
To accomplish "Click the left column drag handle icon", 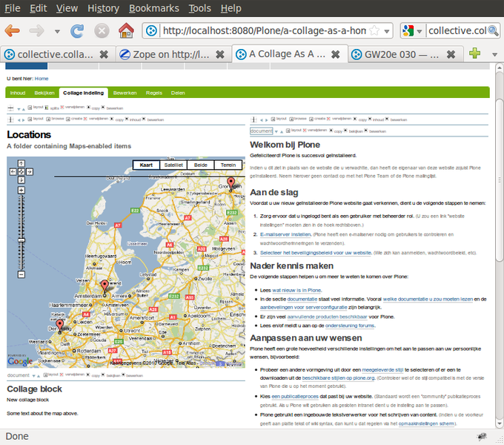I will [x=10, y=119].
